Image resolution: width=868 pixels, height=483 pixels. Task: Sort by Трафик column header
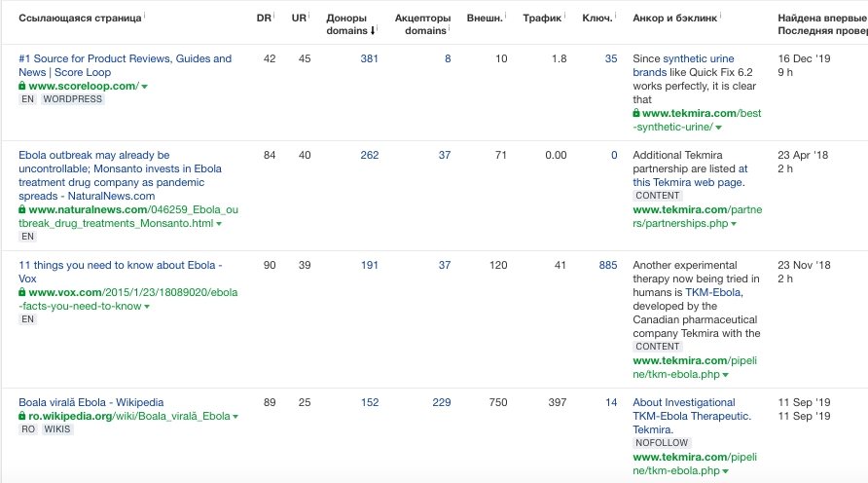coord(542,18)
